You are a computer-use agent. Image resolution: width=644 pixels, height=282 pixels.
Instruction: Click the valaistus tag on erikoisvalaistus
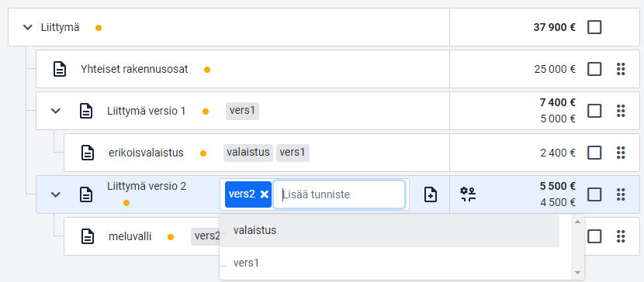click(248, 153)
